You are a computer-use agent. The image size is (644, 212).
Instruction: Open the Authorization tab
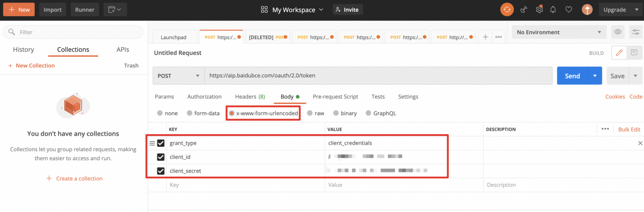pos(204,96)
